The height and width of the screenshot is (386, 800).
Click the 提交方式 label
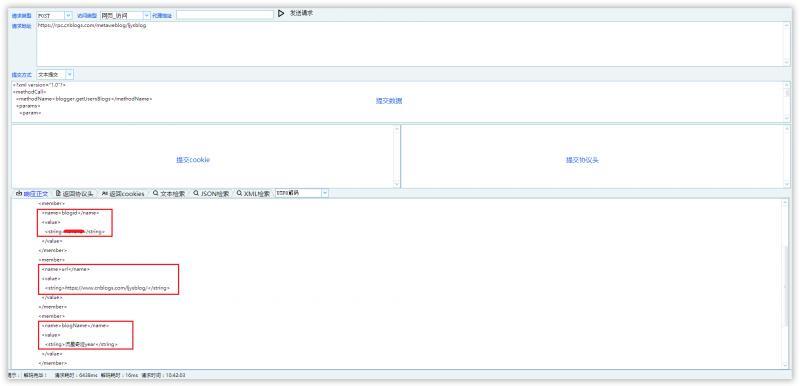pyautogui.click(x=21, y=74)
